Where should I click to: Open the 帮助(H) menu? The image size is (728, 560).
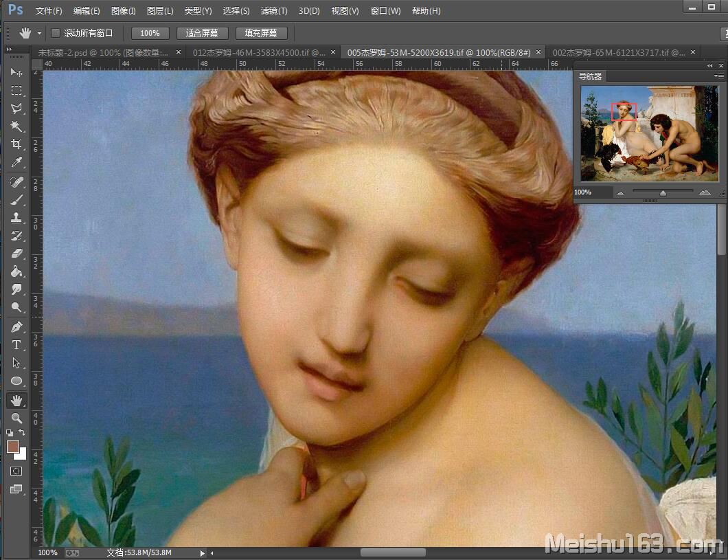(426, 11)
